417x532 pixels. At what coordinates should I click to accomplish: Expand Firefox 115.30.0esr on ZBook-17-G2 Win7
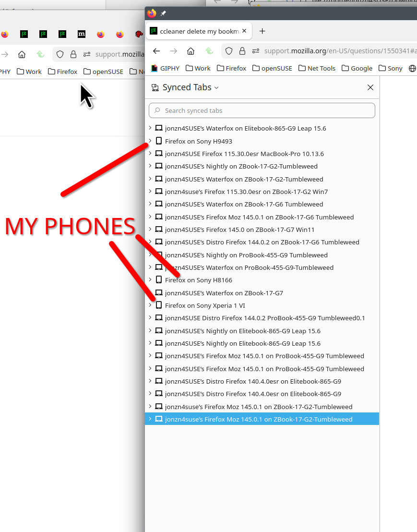coord(150,192)
